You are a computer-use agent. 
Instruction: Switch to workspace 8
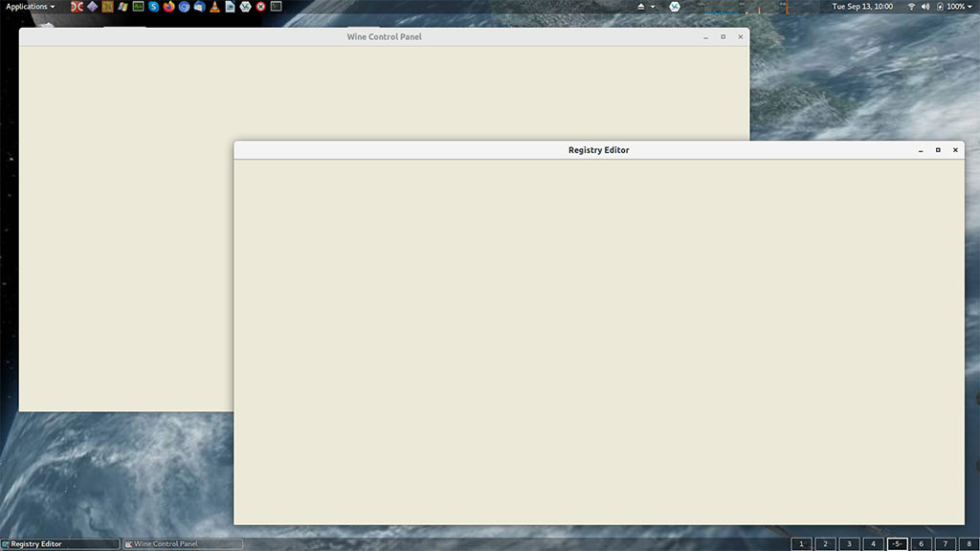click(x=969, y=544)
